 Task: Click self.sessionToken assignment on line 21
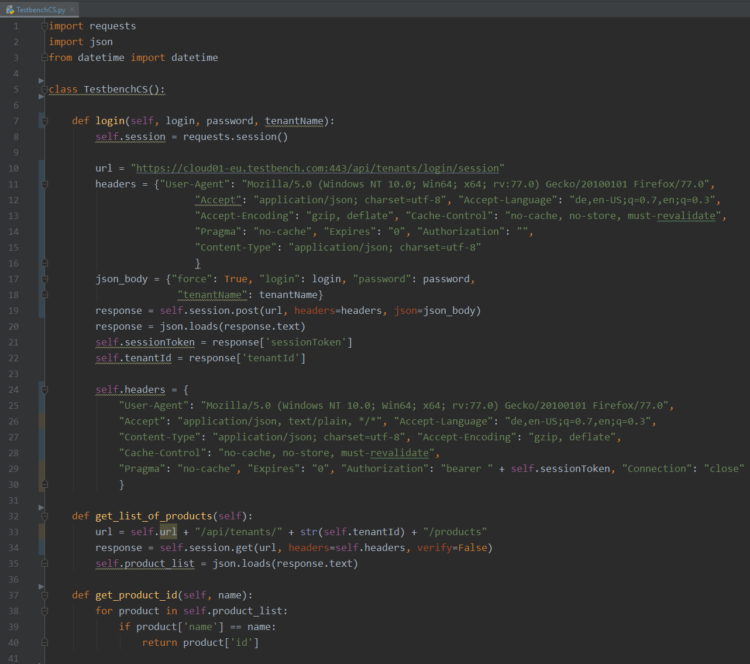click(145, 342)
